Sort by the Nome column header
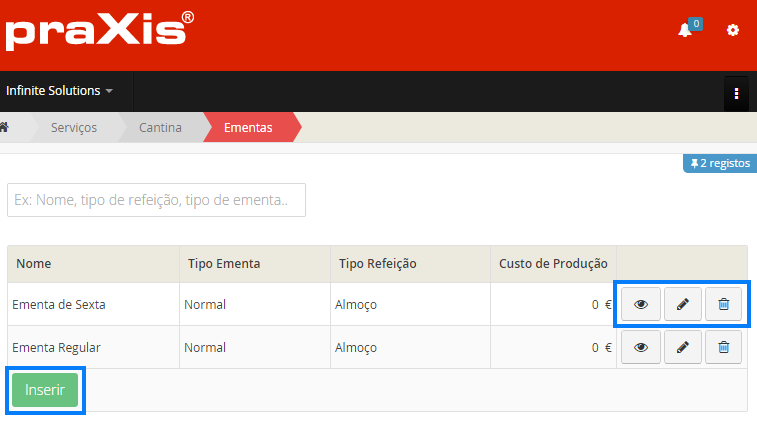 point(34,264)
